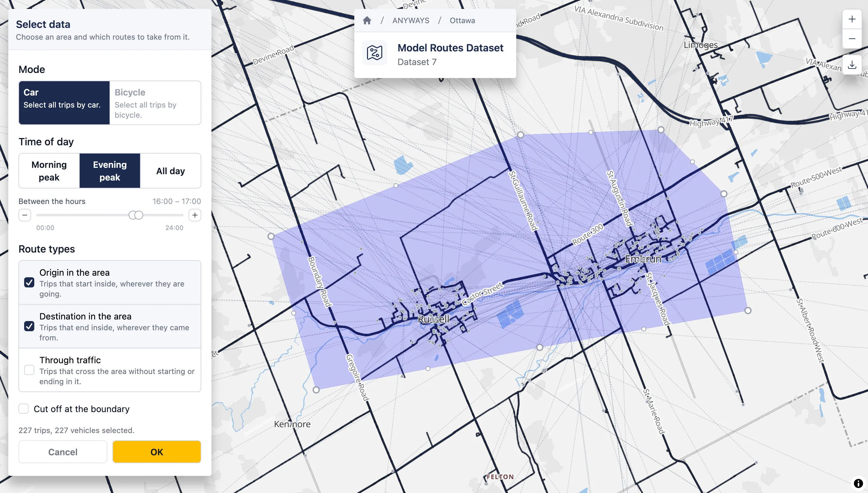Screen dimensions: 868x493
Task: Click the Kenmore label on the map
Action: point(292,424)
